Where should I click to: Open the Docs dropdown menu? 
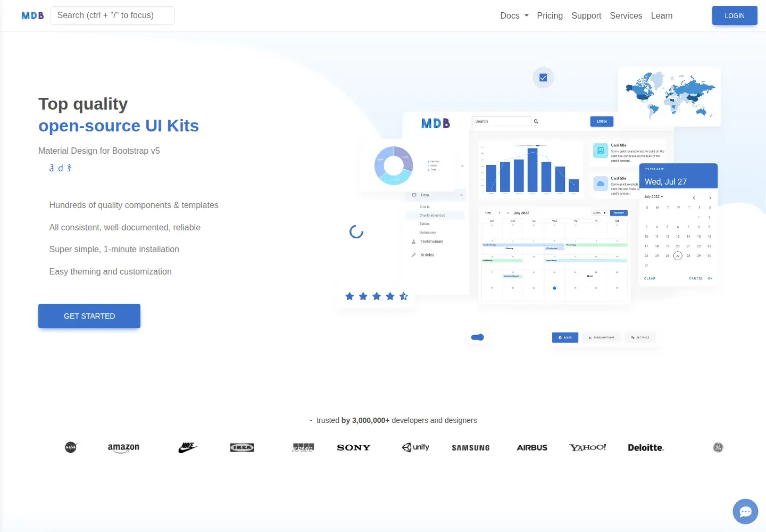click(x=514, y=15)
